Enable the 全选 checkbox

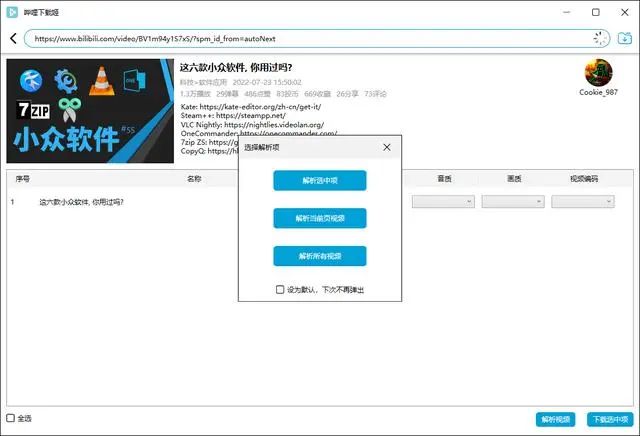click(x=11, y=418)
